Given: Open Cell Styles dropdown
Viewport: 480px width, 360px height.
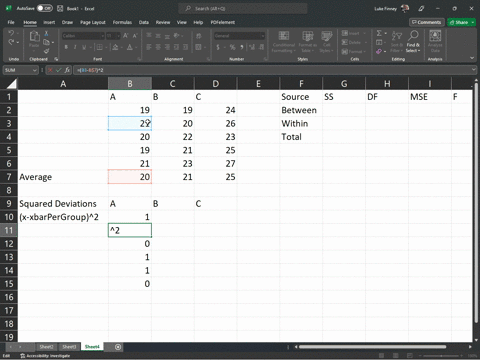Looking at the screenshot, I should pyautogui.click(x=326, y=42).
